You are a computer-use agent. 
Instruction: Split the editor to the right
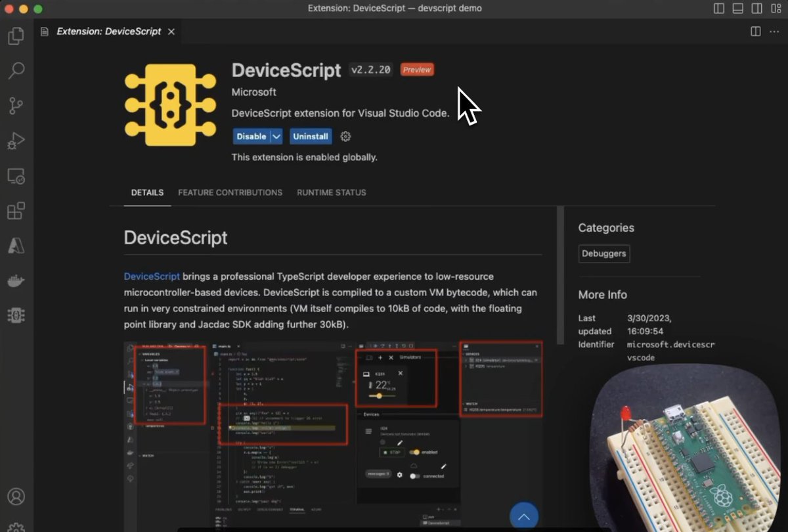click(756, 31)
